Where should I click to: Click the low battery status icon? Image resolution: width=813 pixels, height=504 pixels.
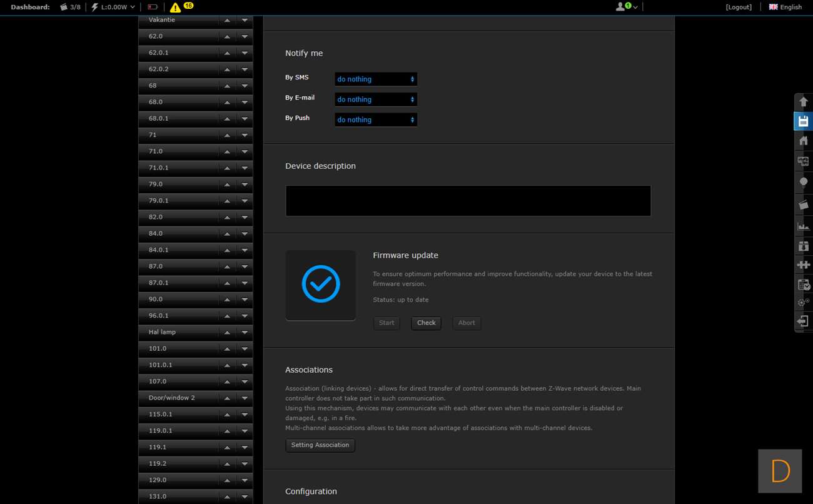pos(153,8)
